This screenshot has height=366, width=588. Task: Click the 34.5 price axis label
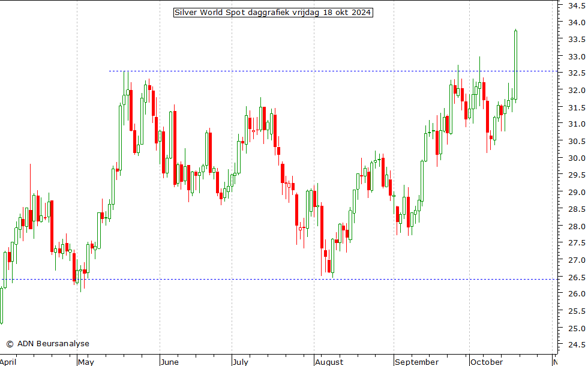tap(577, 5)
